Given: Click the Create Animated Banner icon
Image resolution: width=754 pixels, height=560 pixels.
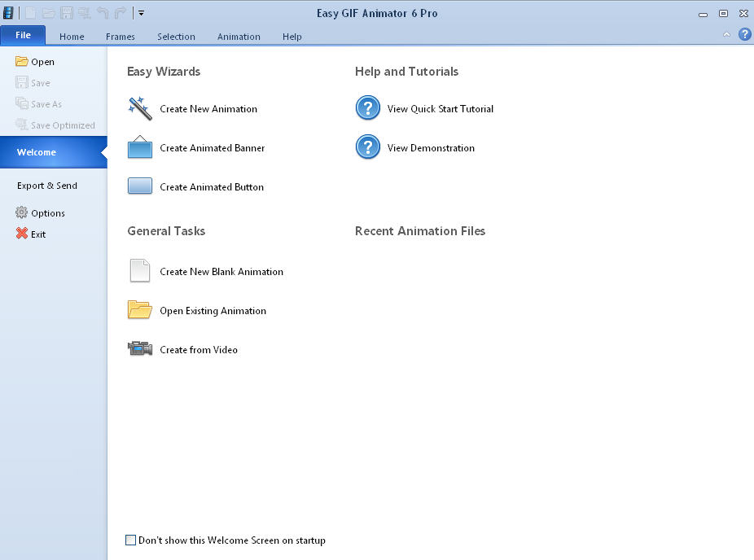Looking at the screenshot, I should [140, 147].
